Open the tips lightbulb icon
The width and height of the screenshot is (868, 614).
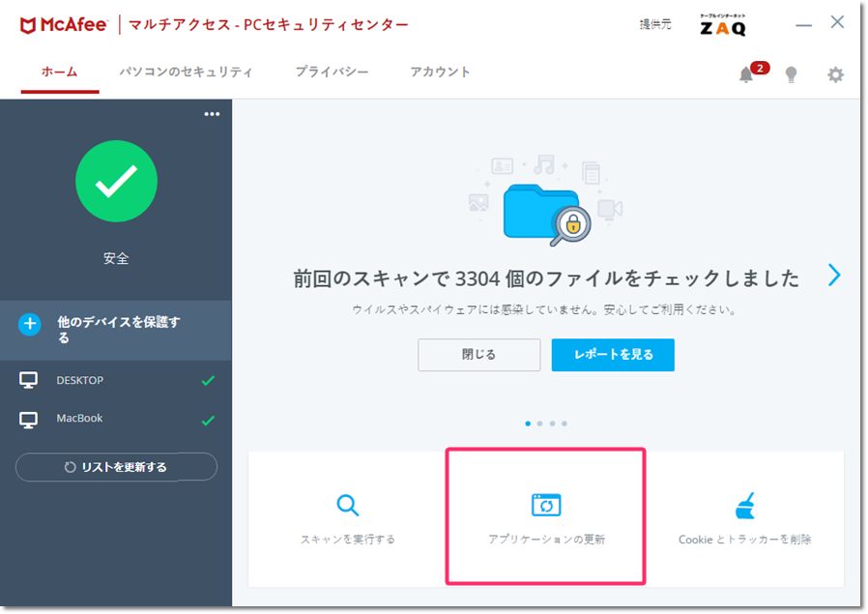click(791, 74)
